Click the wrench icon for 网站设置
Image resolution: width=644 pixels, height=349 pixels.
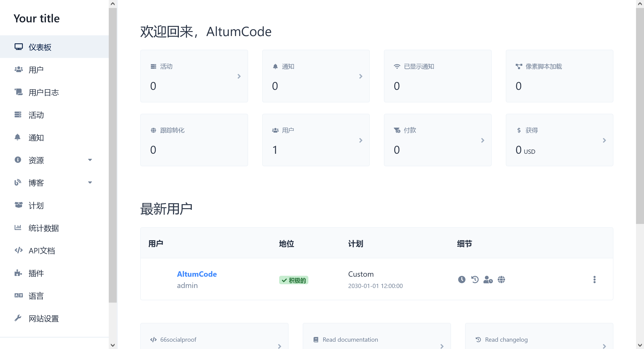(18, 318)
